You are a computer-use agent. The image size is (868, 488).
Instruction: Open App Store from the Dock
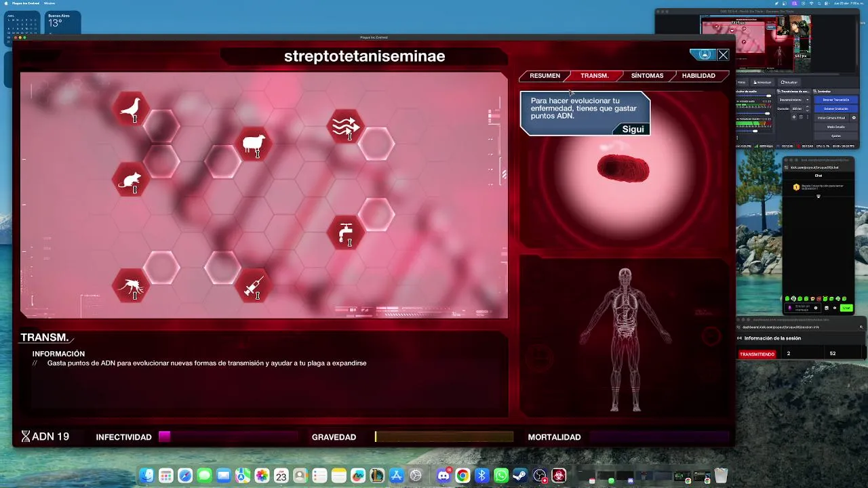[396, 476]
